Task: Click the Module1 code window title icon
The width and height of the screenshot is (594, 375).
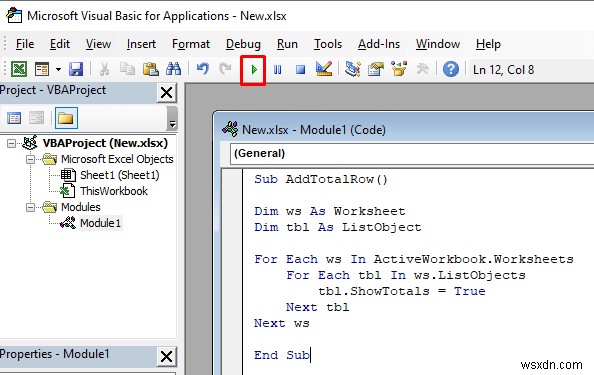Action: click(230, 130)
